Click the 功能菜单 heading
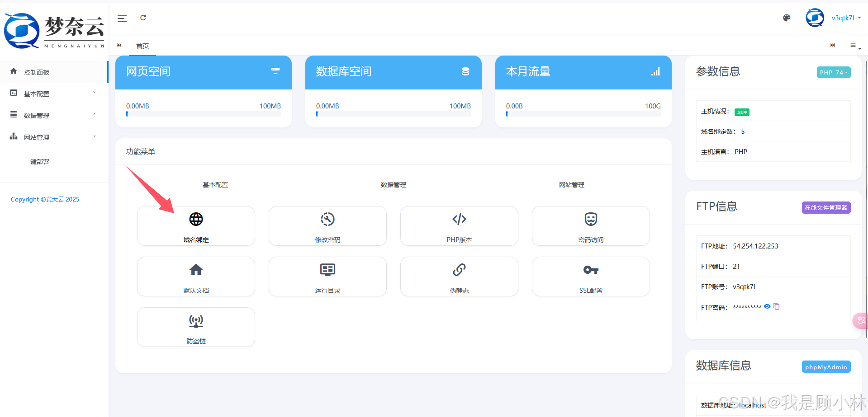 [141, 152]
